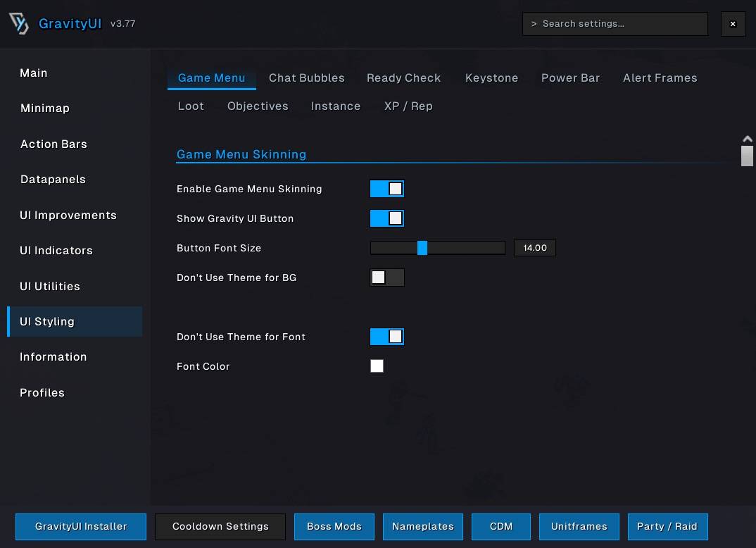The height and width of the screenshot is (548, 756).
Task: Open UI Improvements section
Action: click(x=75, y=215)
